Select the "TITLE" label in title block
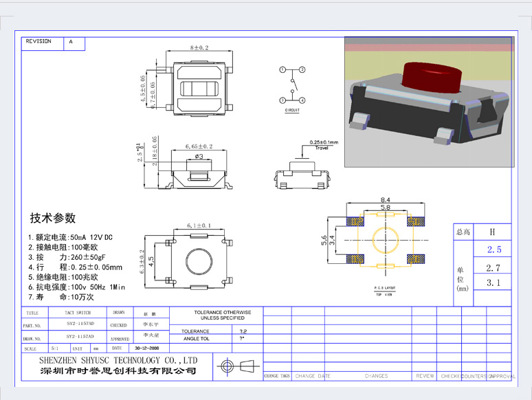 click(x=32, y=313)
